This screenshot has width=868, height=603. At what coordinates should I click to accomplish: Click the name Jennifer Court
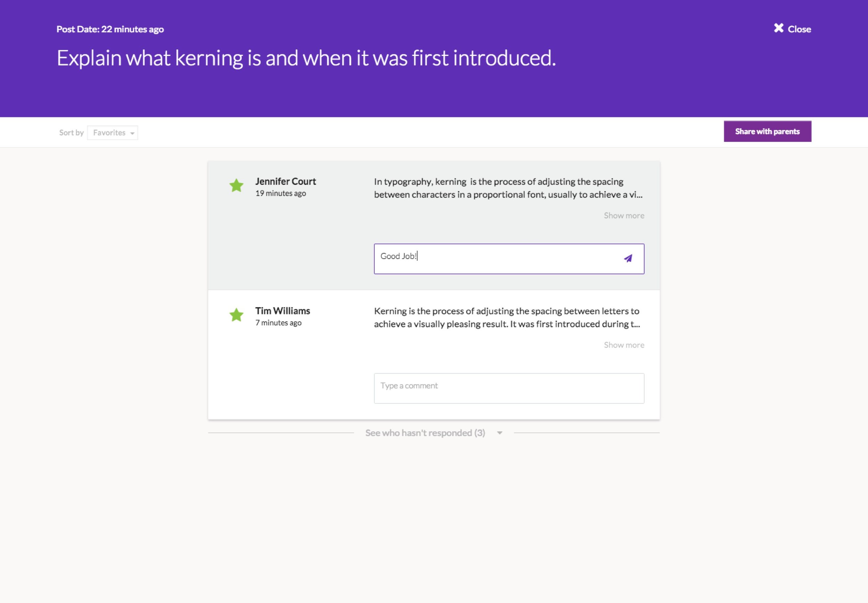[285, 181]
